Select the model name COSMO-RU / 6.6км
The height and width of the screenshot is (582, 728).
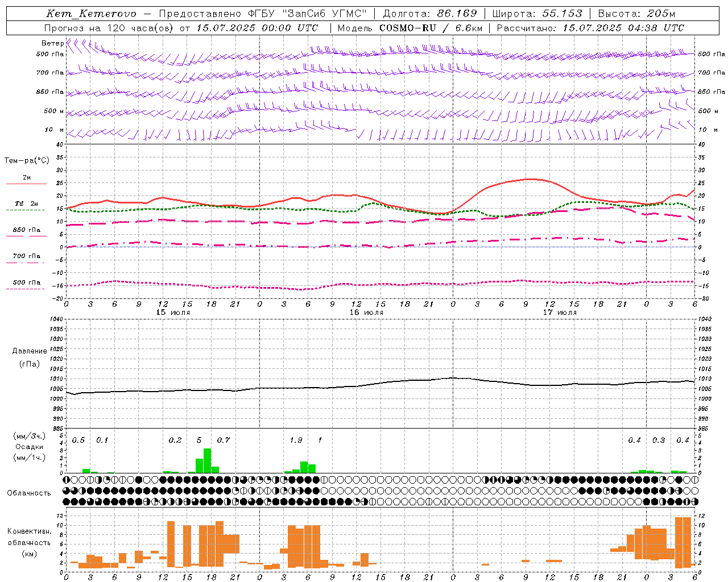431,28
